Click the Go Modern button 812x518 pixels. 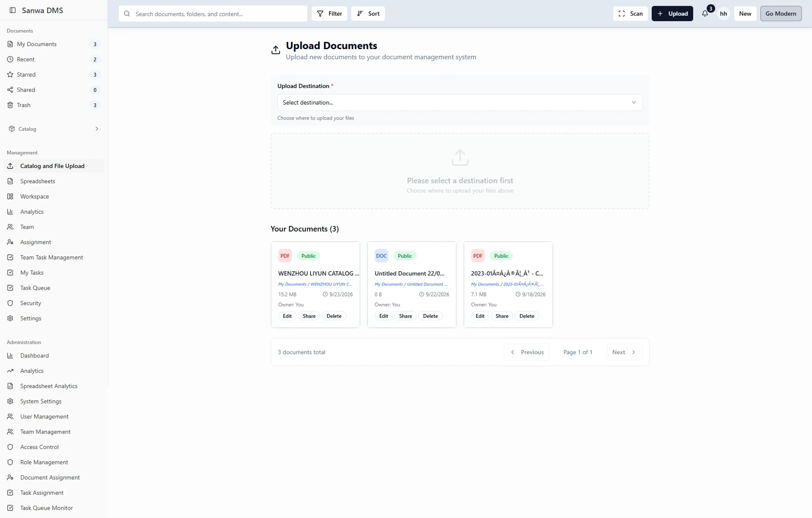[x=781, y=14]
